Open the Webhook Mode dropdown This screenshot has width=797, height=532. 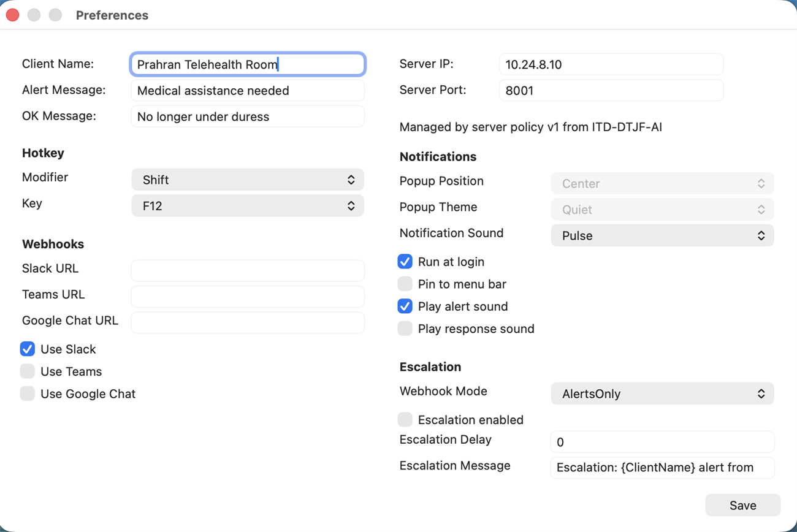(662, 393)
